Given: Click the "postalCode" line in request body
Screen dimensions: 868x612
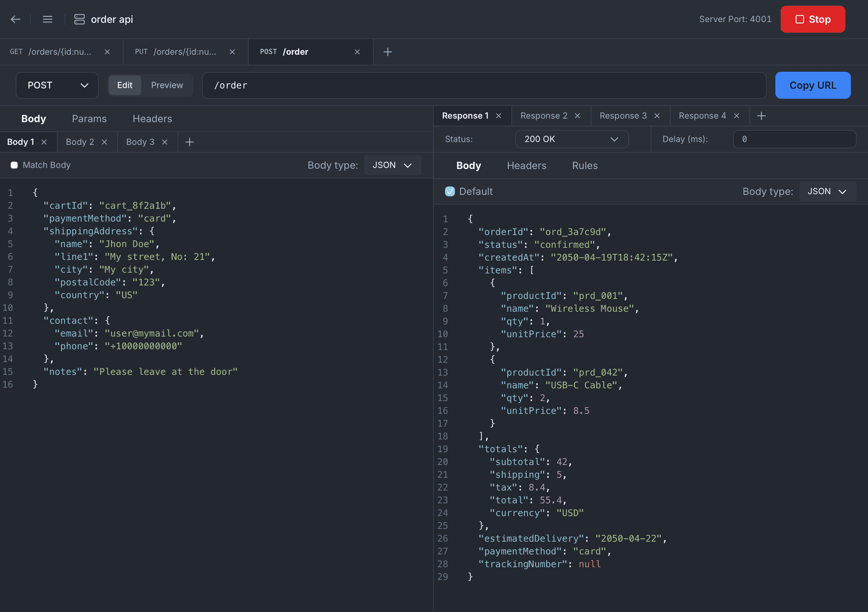Looking at the screenshot, I should 110,282.
